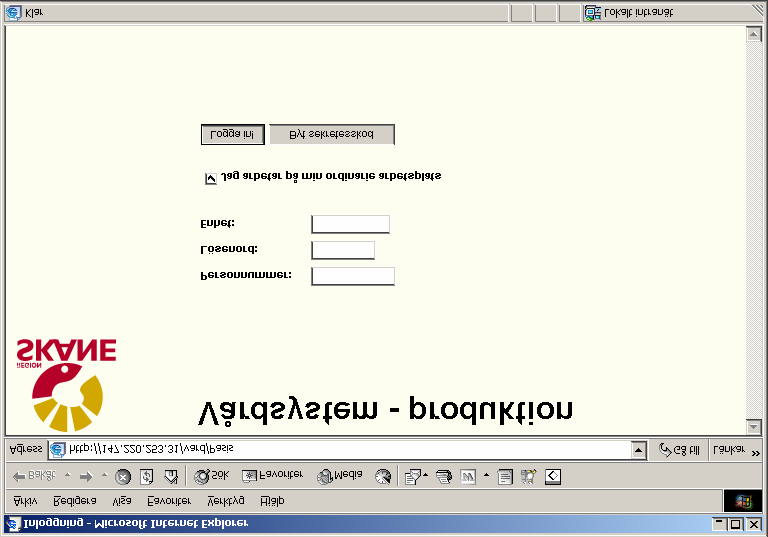This screenshot has width=768, height=537.
Task: Click the Personnummer input field
Action: 353,276
